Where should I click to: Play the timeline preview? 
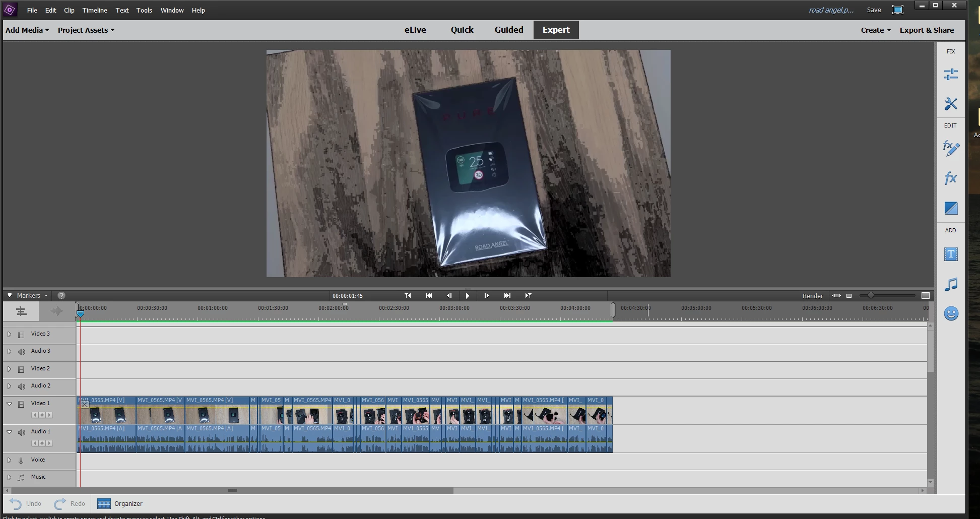tap(468, 296)
